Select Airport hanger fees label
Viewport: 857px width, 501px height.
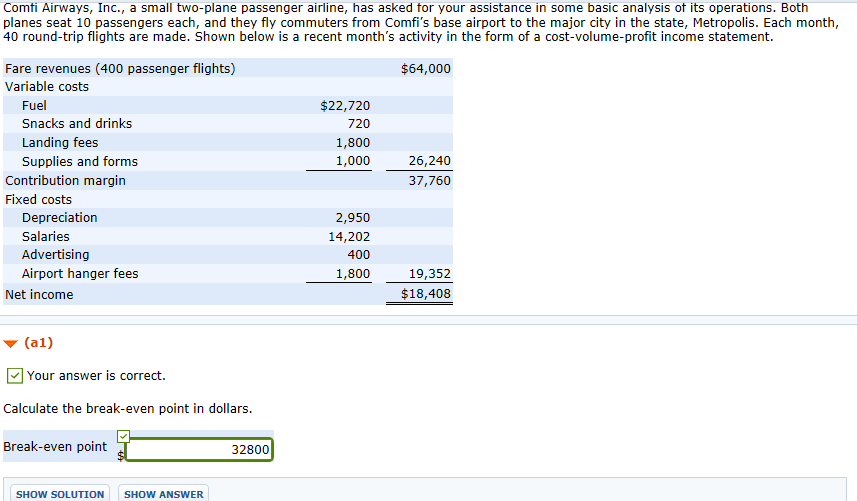coord(80,274)
